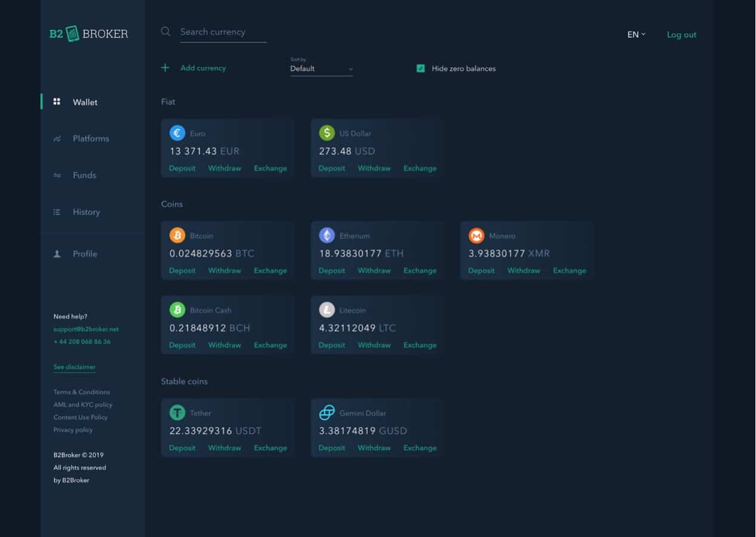756x537 pixels.
Task: Go to History in the sidebar
Action: (86, 212)
